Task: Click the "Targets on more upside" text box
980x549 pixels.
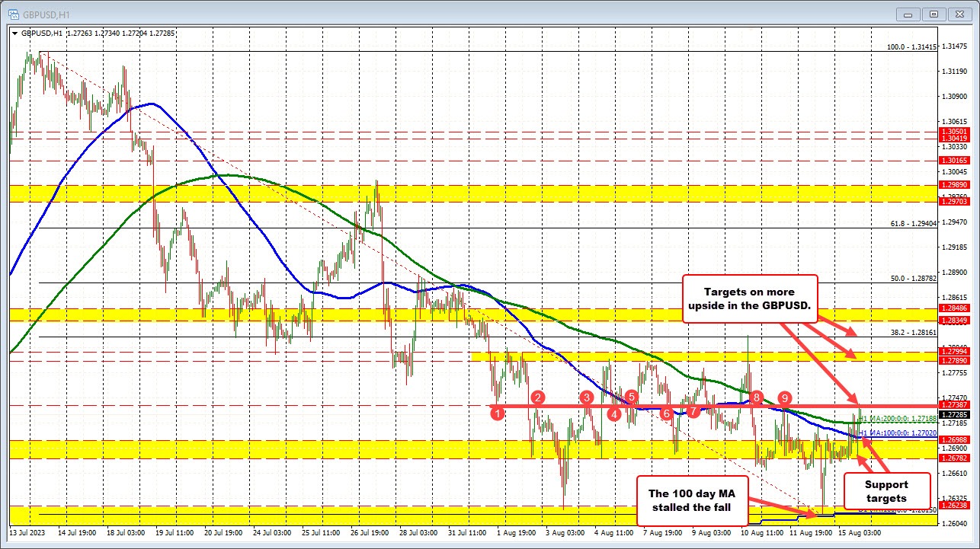Action: [x=750, y=298]
